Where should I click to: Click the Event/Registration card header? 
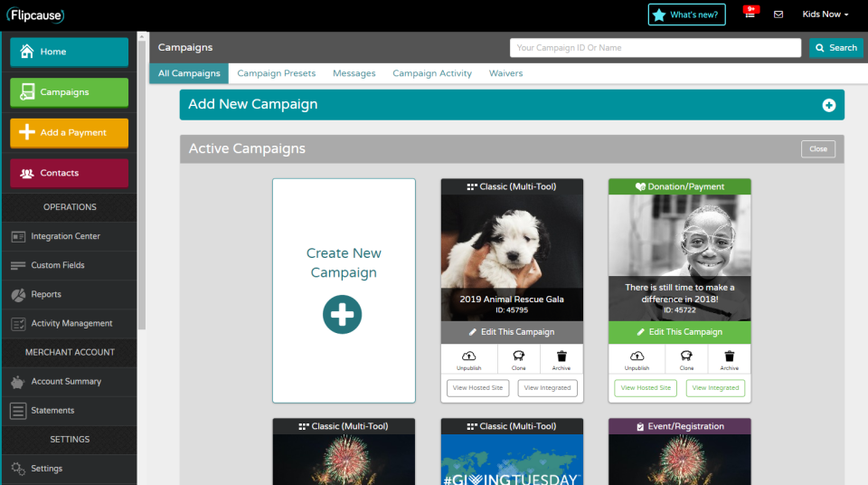pyautogui.click(x=679, y=426)
